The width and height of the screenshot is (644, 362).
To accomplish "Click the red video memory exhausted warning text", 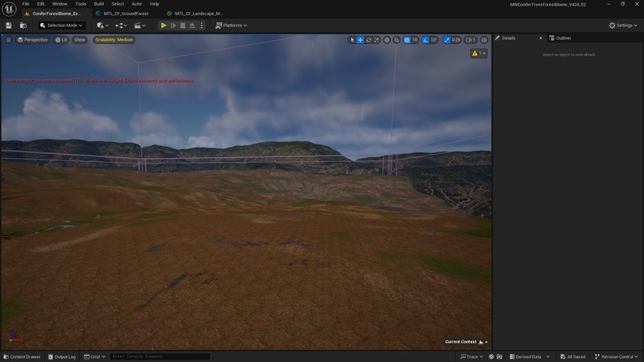I will coord(99,81).
